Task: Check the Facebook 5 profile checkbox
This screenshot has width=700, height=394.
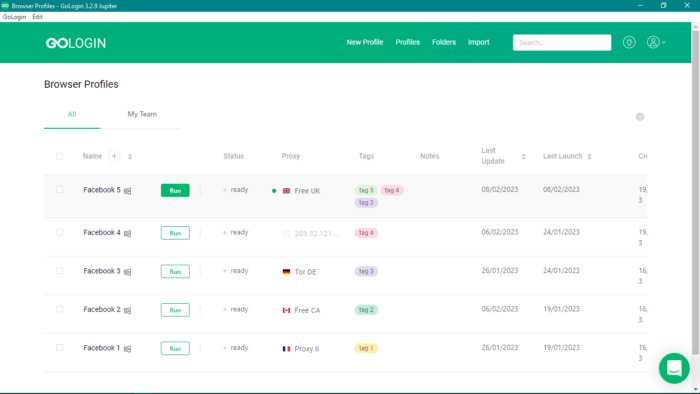Action: [59, 190]
